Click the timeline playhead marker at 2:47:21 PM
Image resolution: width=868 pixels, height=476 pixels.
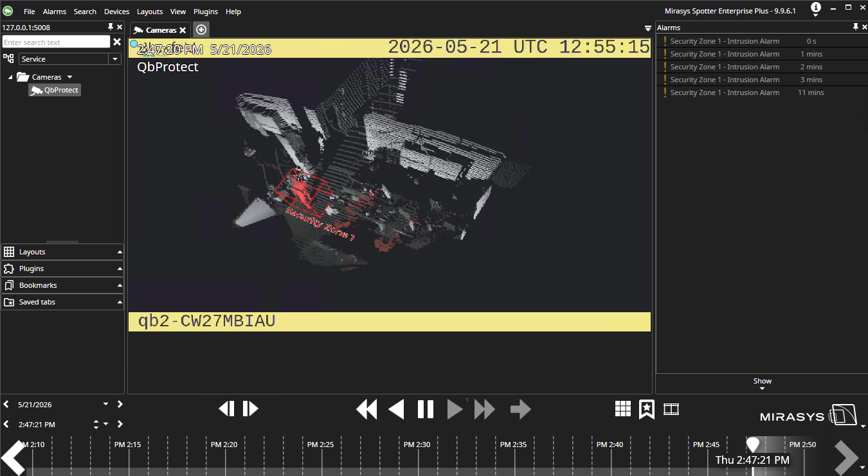tap(752, 444)
